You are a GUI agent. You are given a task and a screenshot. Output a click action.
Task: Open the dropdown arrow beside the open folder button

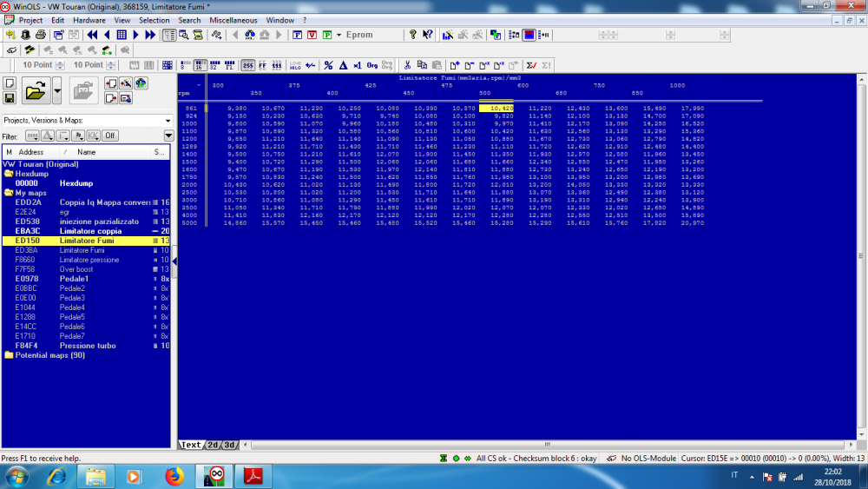click(56, 91)
